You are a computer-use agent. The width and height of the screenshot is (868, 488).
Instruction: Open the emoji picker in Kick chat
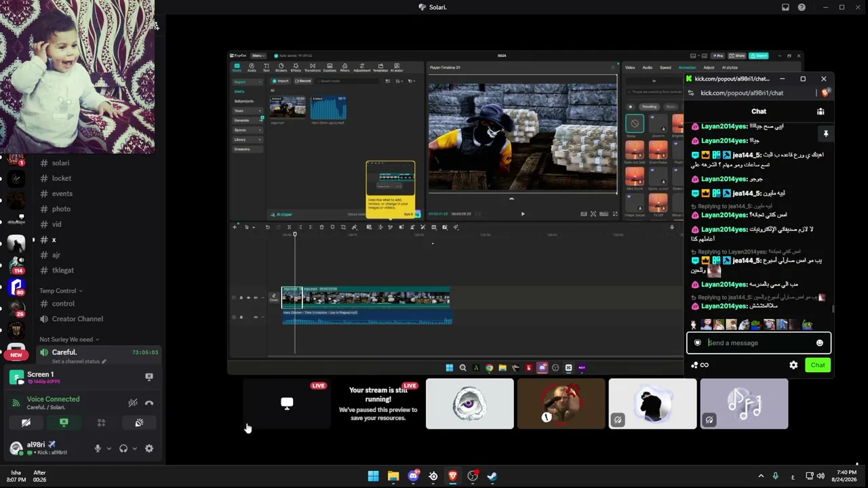pyautogui.click(x=819, y=343)
